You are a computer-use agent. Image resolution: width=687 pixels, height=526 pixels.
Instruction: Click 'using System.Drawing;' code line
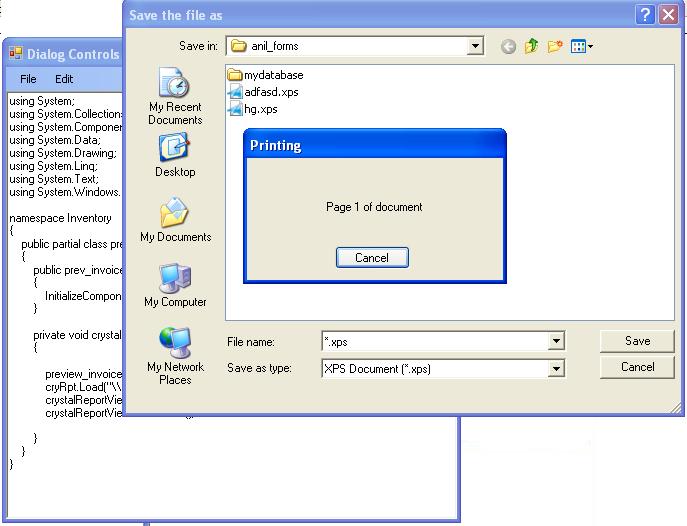click(x=63, y=153)
